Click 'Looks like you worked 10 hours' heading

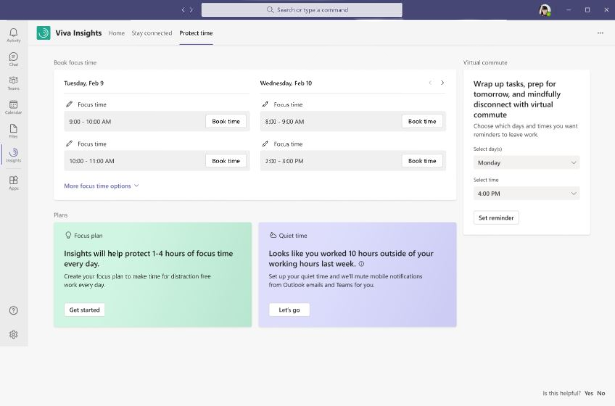[x=351, y=259]
